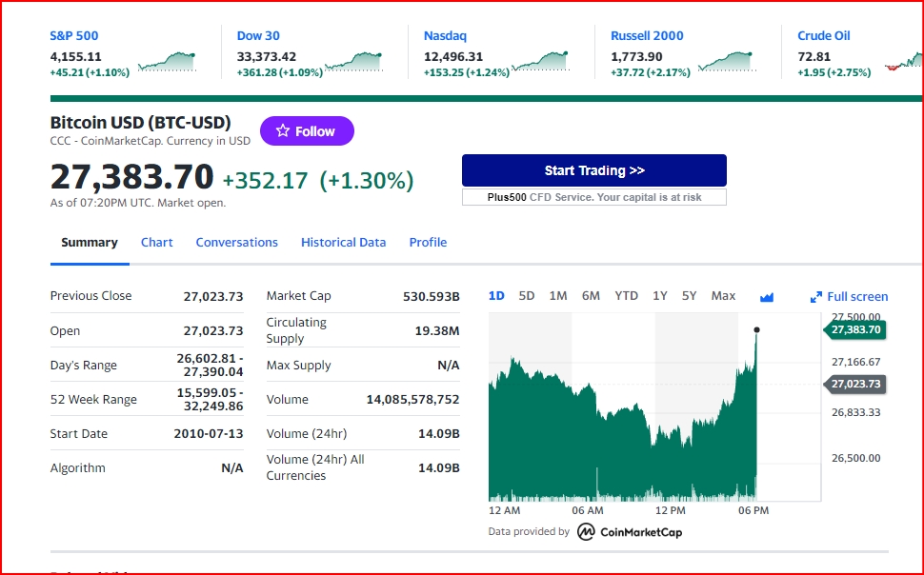Click the Nasdaq price 12,496.31

point(453,56)
